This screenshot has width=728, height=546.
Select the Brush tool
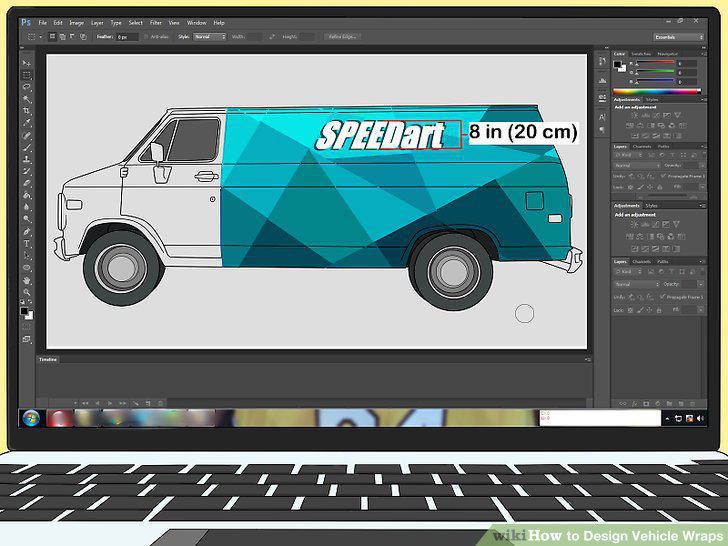26,148
